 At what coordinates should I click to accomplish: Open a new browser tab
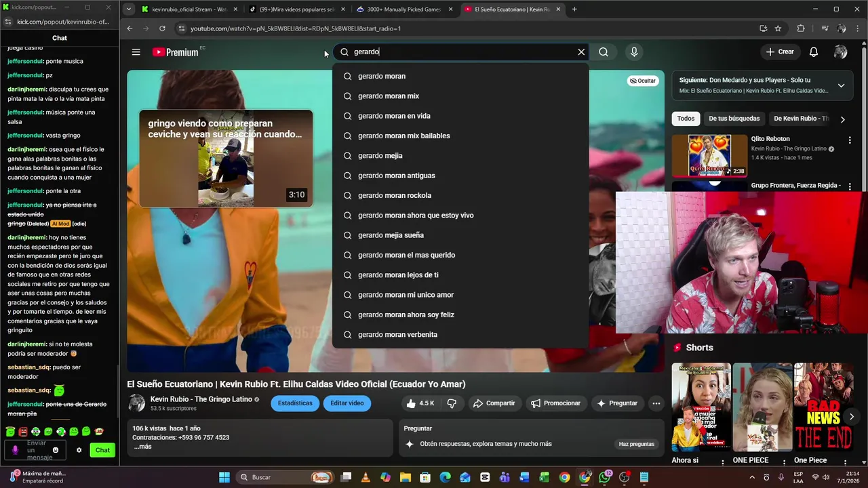point(574,9)
